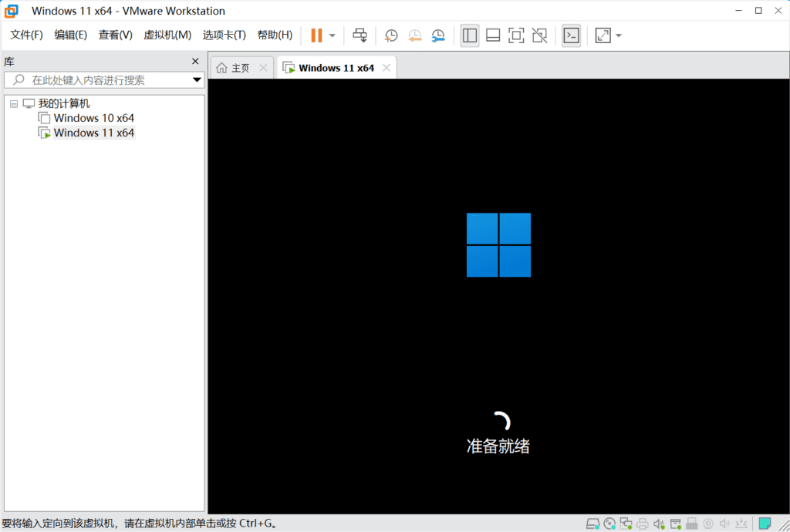Take a snapshot of the virtual machine
Screen dimensions: 790x532
coord(391,35)
